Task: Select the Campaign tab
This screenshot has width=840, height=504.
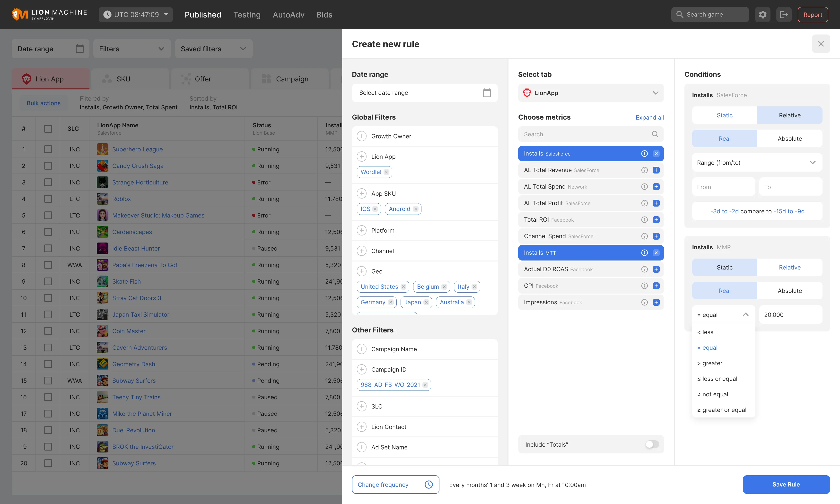Action: (x=289, y=79)
